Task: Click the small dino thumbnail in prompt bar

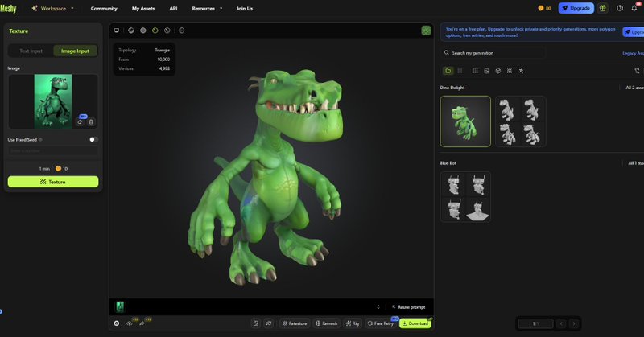Action: tap(120, 306)
